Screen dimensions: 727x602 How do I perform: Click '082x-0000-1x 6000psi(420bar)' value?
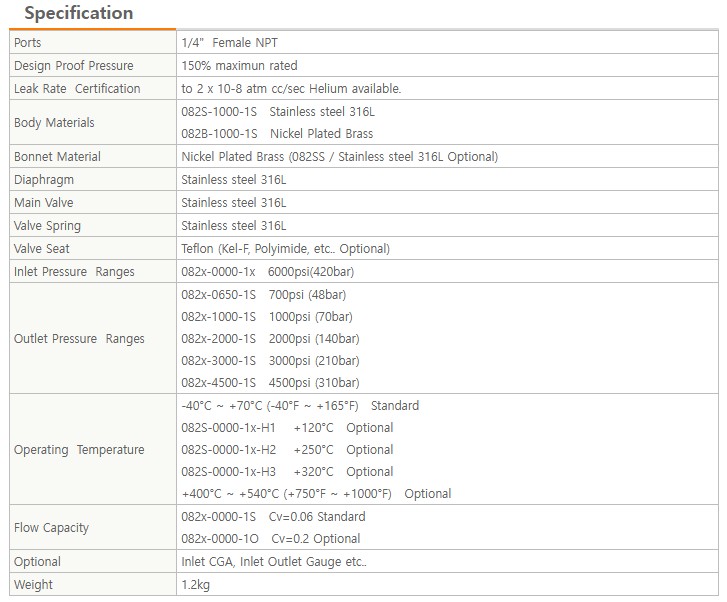pos(268,272)
